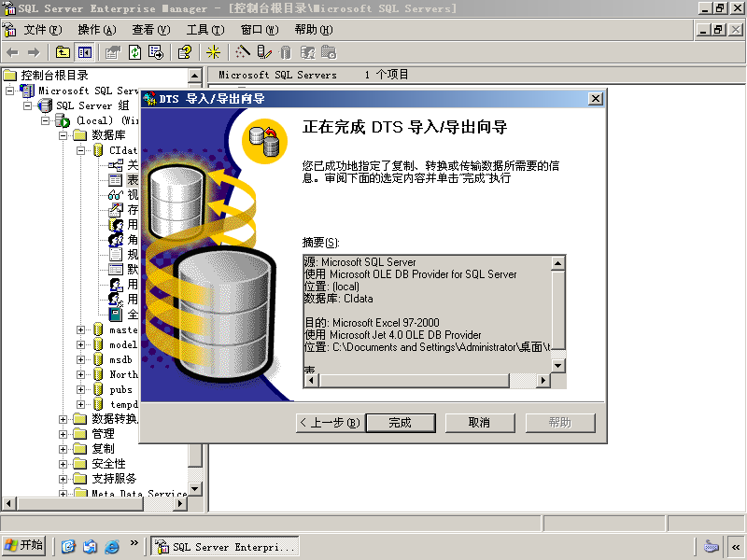This screenshot has height=560, width=747.
Task: Expand the msdb database node
Action: [80, 359]
